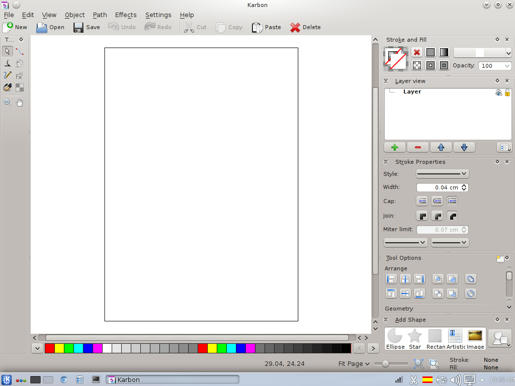Open the layer view mode dropdown button
The width and height of the screenshot is (515, 386).
click(504, 147)
